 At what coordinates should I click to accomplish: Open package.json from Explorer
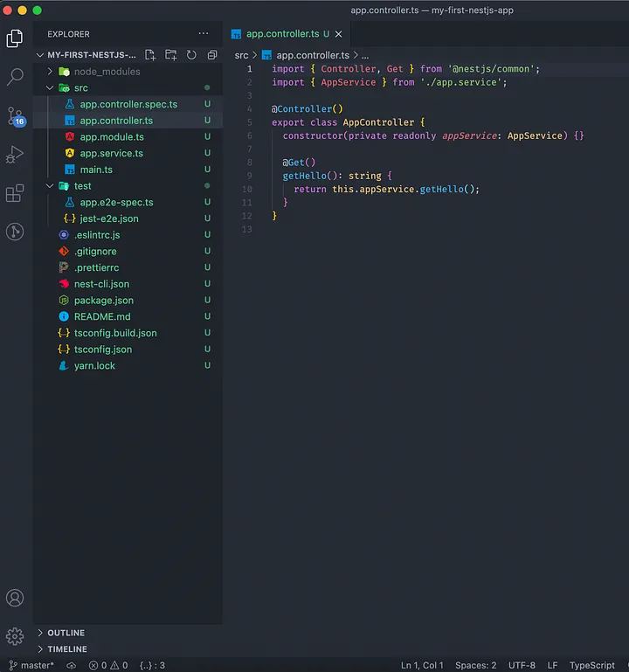click(103, 301)
